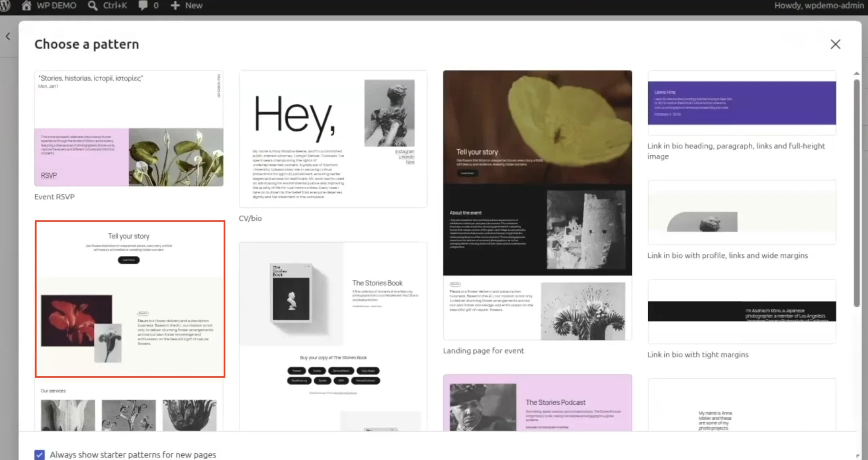Click the plus New icon
Viewport: 868px width, 460px height.
click(x=175, y=5)
